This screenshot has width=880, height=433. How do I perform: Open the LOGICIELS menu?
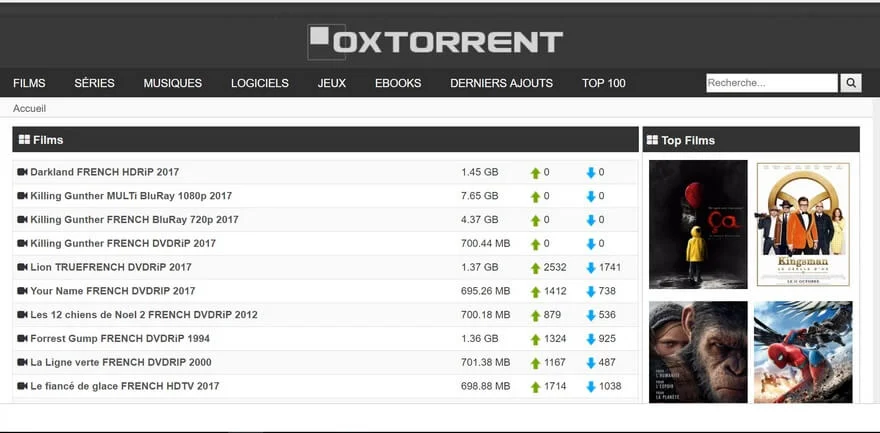260,83
